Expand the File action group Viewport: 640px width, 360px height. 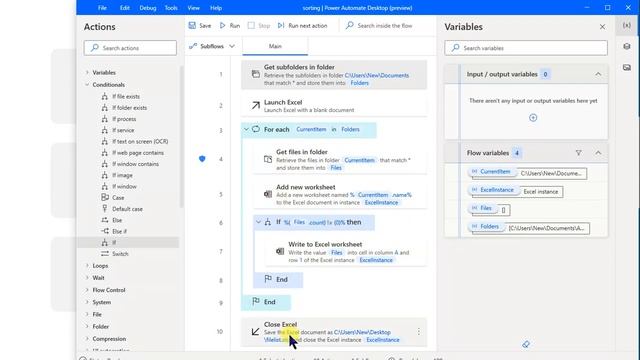tap(87, 314)
